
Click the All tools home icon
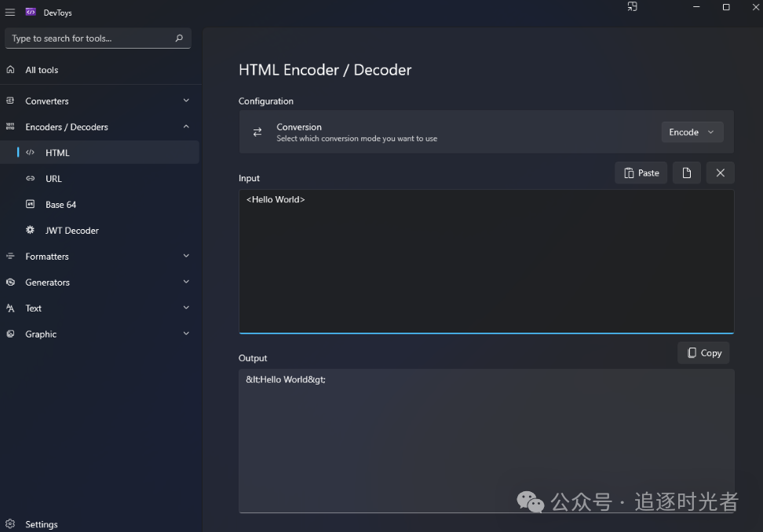point(11,70)
